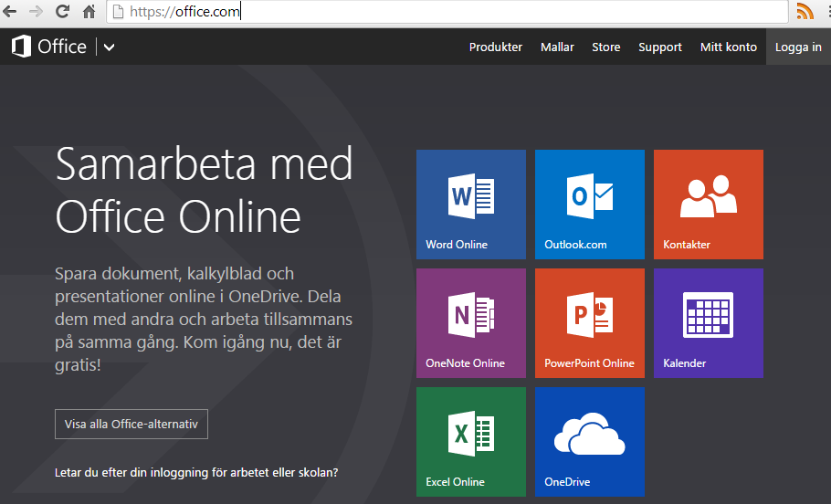Click the page icon in address bar
831x504 pixels.
pyautogui.click(x=118, y=11)
